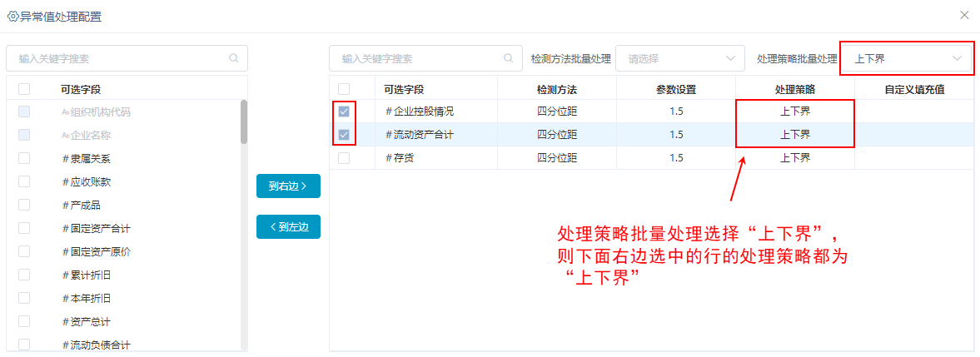Toggle select-all checkbox in right table header

point(344,88)
